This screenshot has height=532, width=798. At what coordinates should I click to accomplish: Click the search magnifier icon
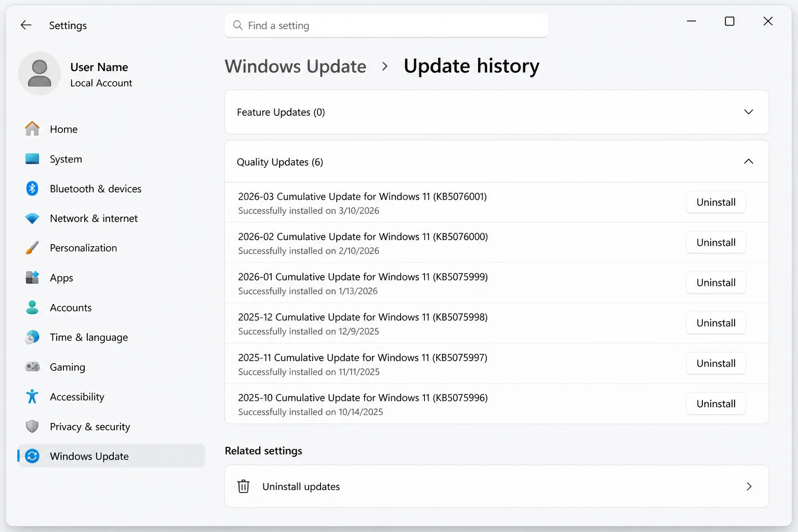[238, 25]
